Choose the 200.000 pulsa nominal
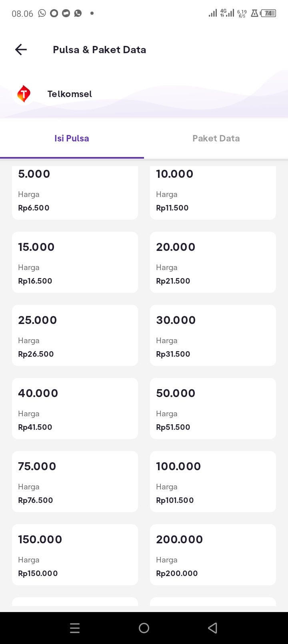288x644 pixels. point(213,555)
